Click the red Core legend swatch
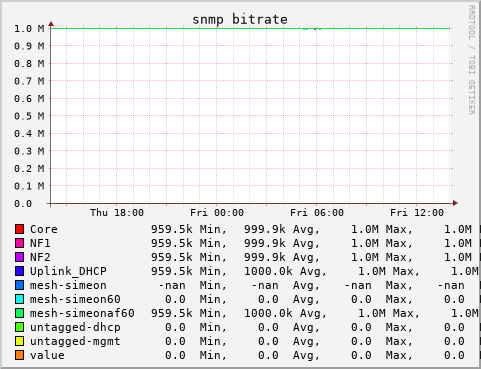 19,229
